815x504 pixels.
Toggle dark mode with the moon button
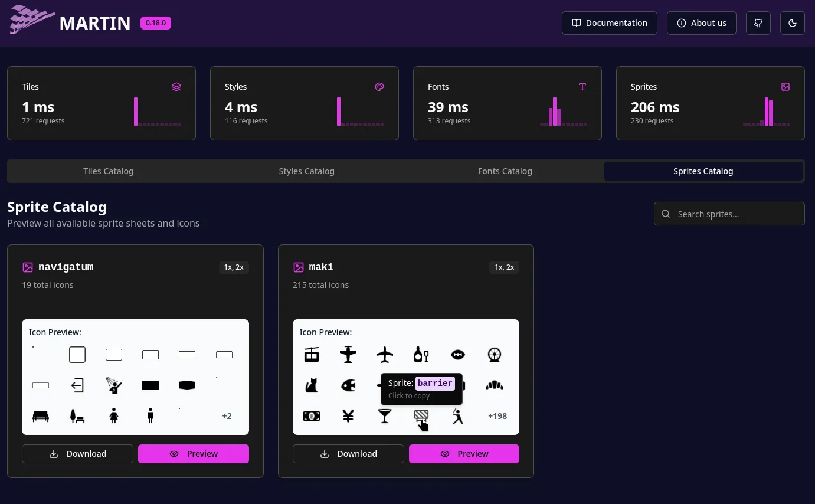(x=792, y=22)
